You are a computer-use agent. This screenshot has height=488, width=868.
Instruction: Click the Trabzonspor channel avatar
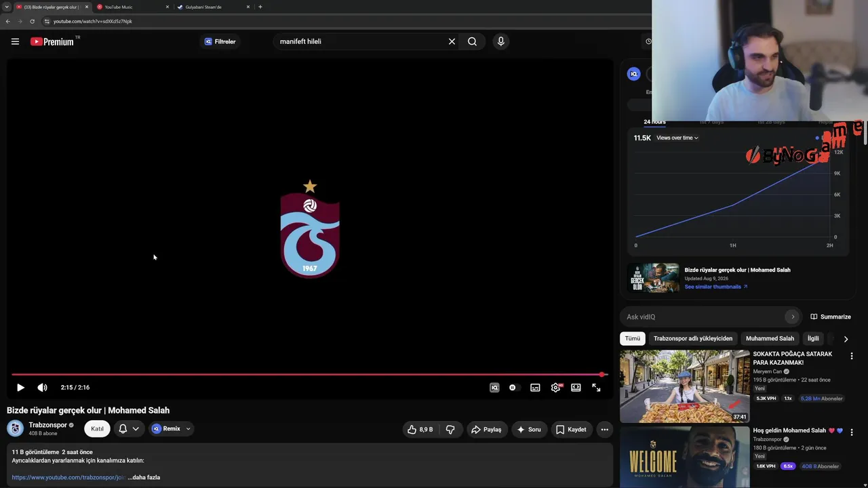point(15,428)
